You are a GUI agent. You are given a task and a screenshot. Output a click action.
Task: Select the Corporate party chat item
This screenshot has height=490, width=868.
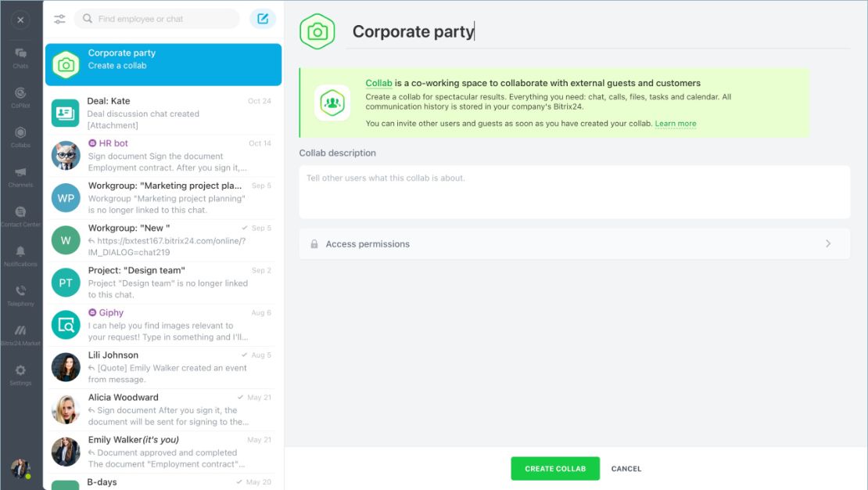[163, 65]
